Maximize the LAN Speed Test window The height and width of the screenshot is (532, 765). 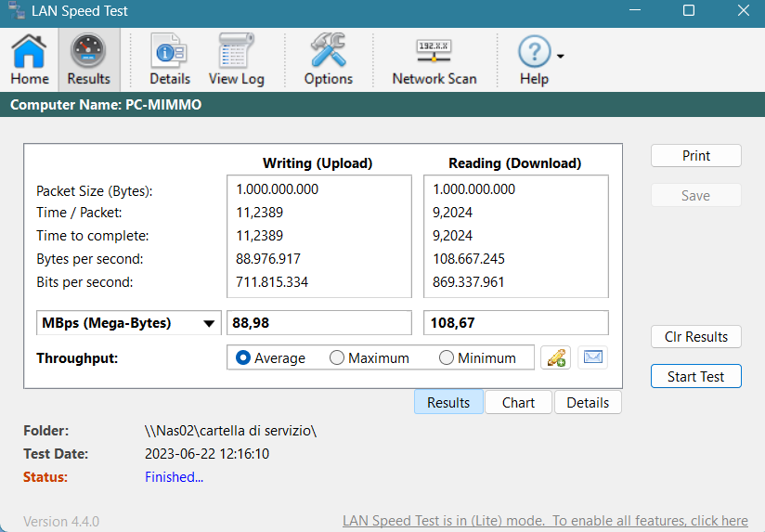689,10
